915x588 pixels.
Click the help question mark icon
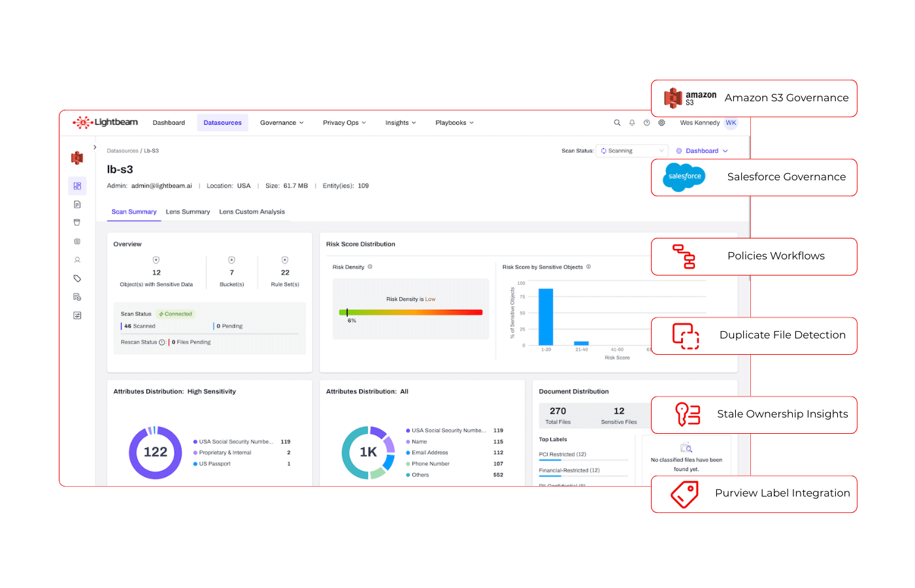[646, 123]
